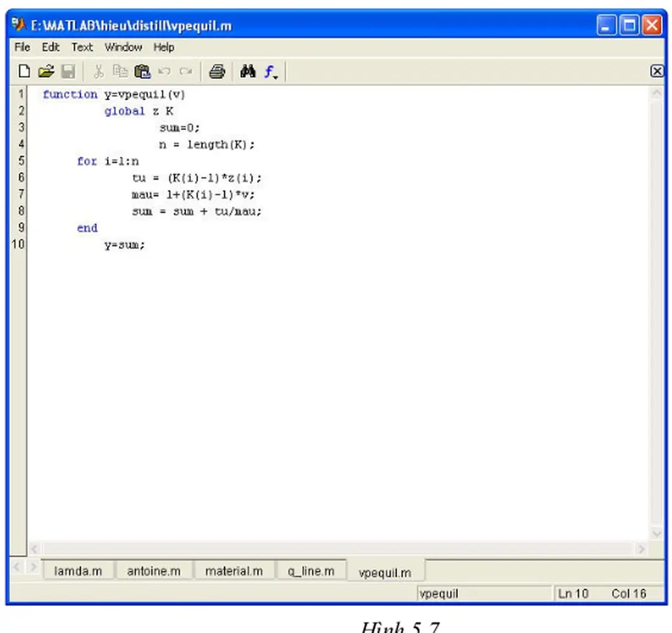Select the Paste toolbar icon
Image resolution: width=672 pixels, height=633 pixels.
click(x=142, y=71)
